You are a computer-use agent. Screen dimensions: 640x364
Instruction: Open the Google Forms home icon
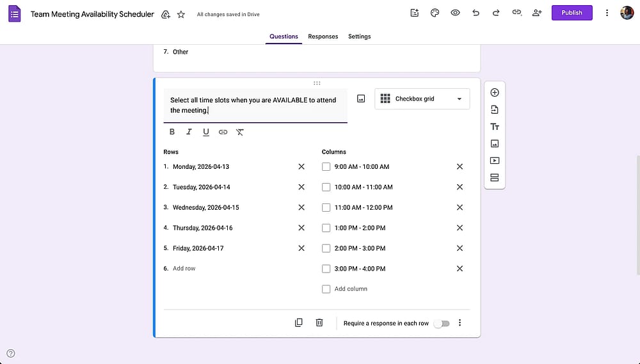[15, 14]
